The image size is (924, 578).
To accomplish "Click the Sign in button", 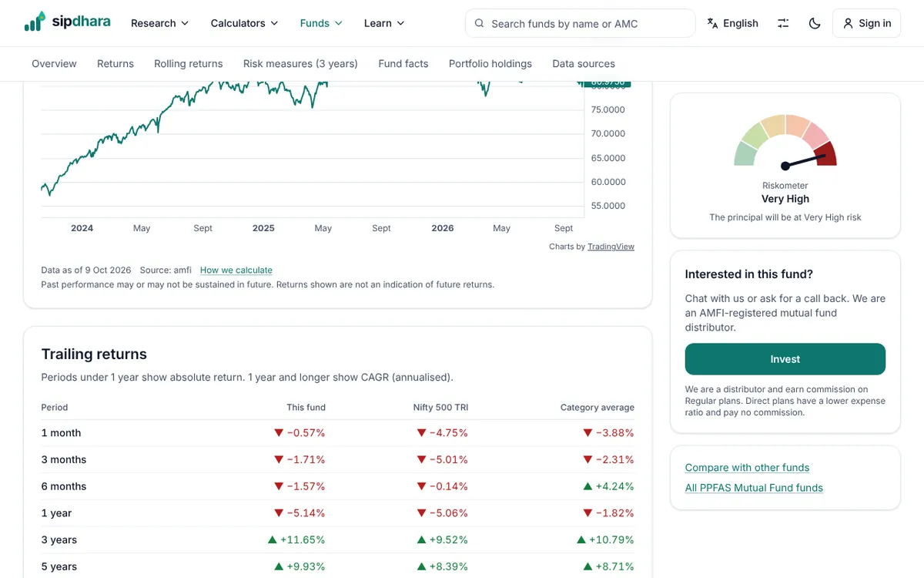I will pos(867,23).
